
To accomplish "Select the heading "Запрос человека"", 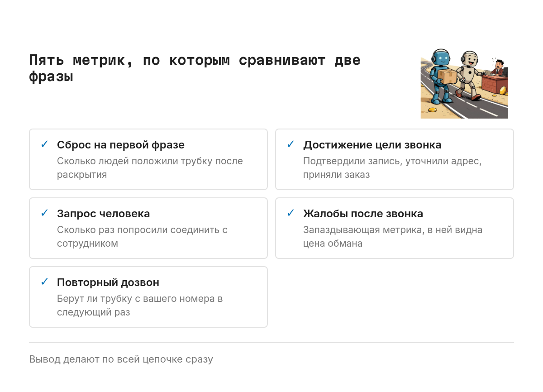I will 104,214.
